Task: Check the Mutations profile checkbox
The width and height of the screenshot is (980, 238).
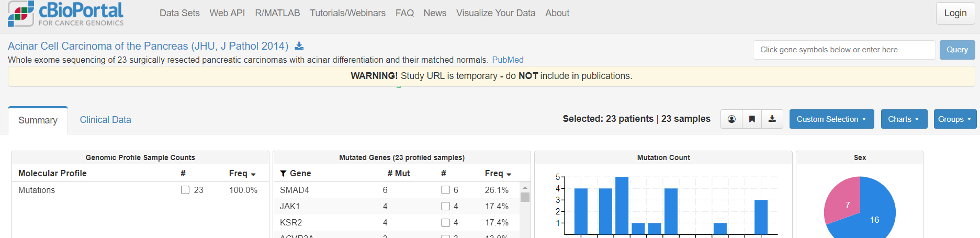Action: click(185, 190)
